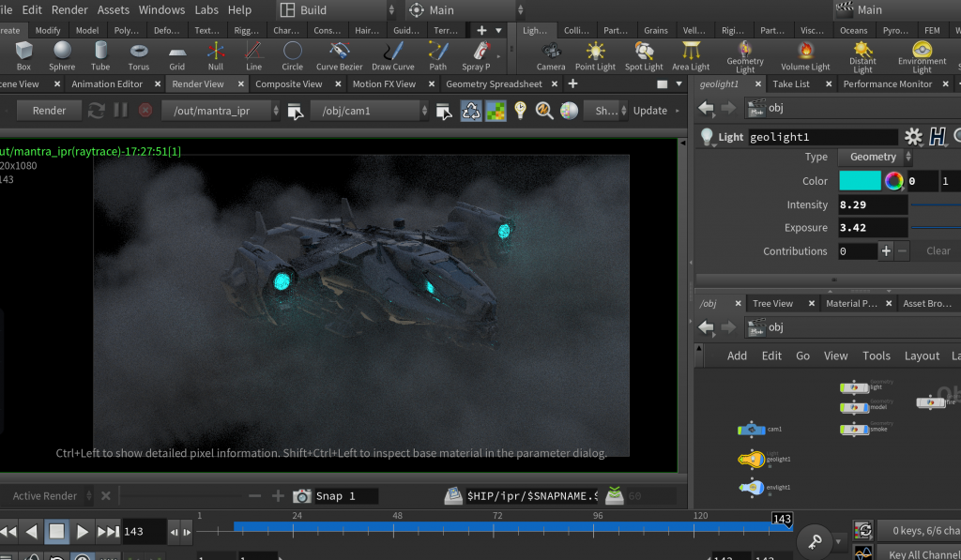Select the Sphere shelf tool

62,55
